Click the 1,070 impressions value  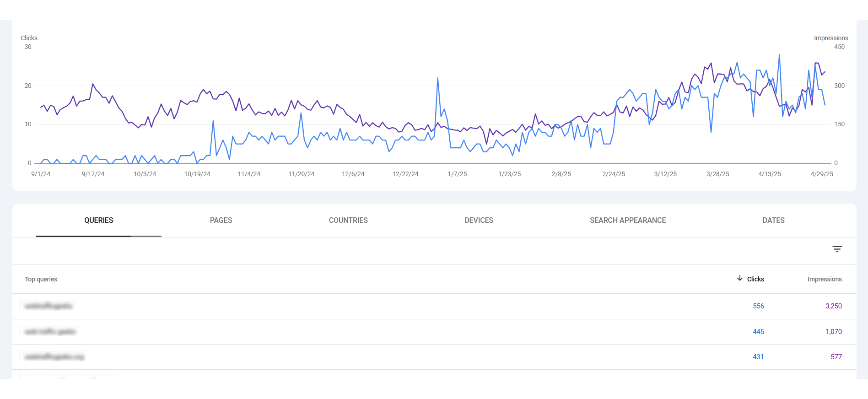pos(833,332)
